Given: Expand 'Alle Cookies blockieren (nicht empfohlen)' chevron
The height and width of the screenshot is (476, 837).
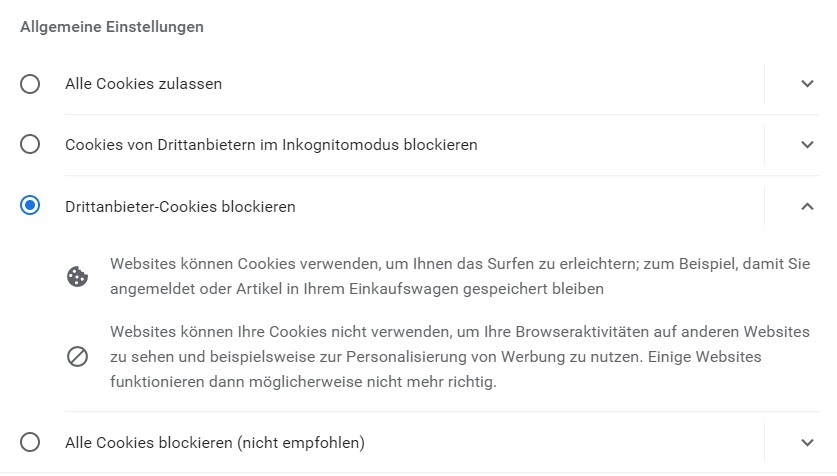Looking at the screenshot, I should 807,442.
